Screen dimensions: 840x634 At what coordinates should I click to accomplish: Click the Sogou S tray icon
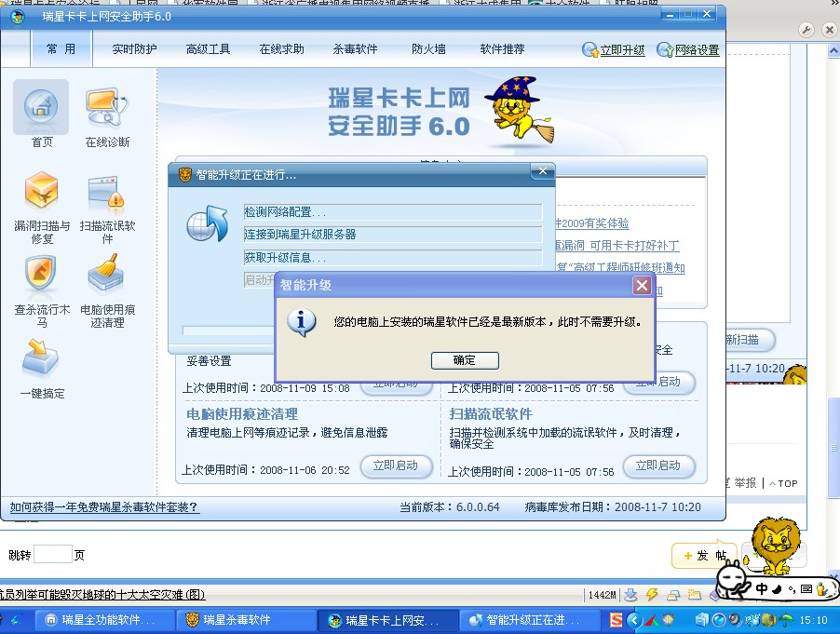coord(616,620)
